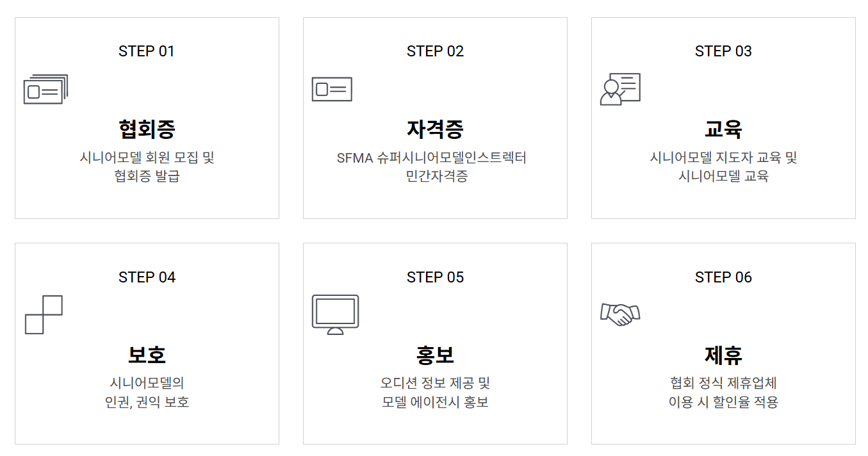The image size is (868, 456).
Task: Select the 자격증 heading
Action: 435,129
